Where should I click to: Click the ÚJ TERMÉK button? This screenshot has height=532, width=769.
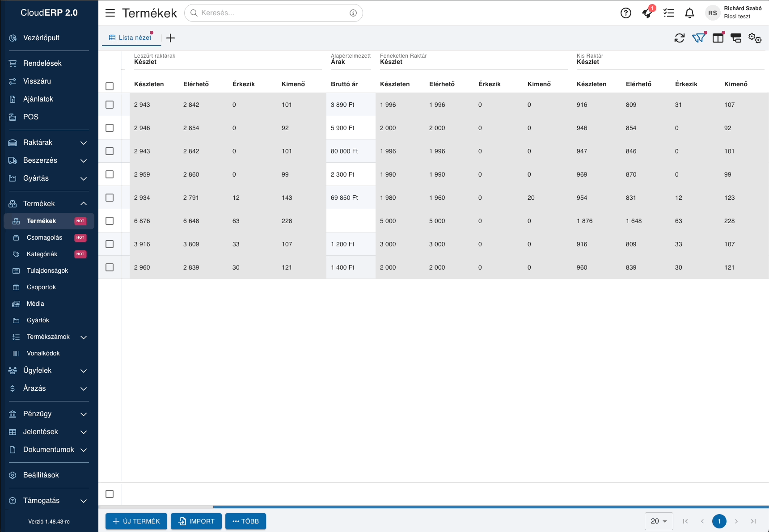click(x=136, y=521)
